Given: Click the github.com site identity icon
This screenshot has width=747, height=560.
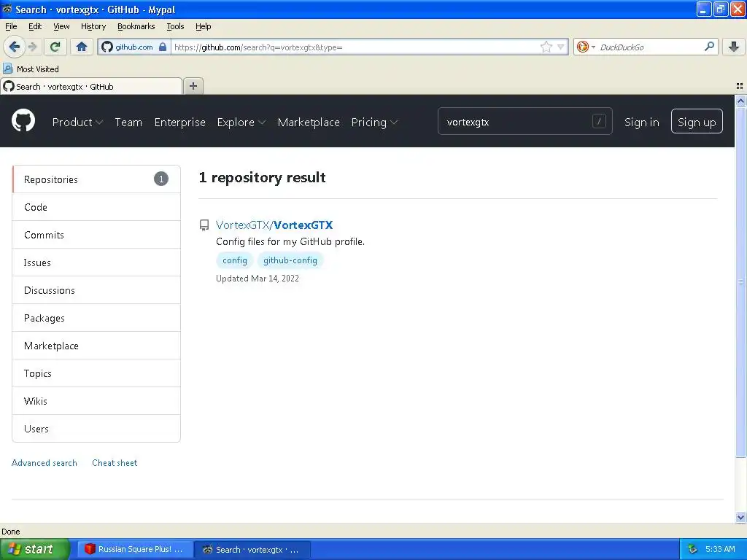Looking at the screenshot, I should 107,47.
